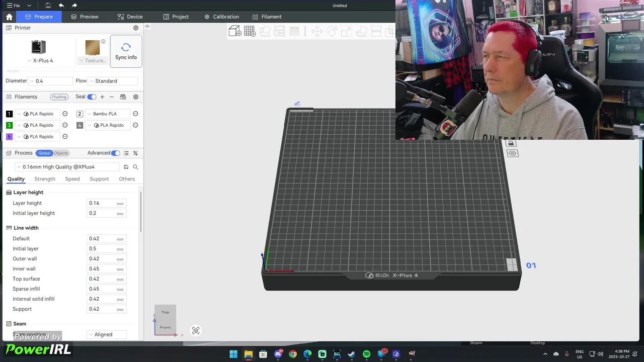Select the Speed settings tab
This screenshot has width=644, height=362.
(x=72, y=179)
